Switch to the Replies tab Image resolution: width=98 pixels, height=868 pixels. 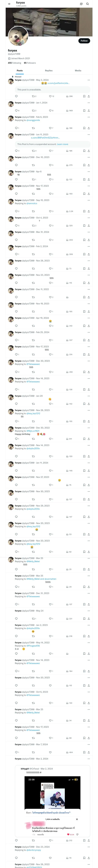pos(49,71)
